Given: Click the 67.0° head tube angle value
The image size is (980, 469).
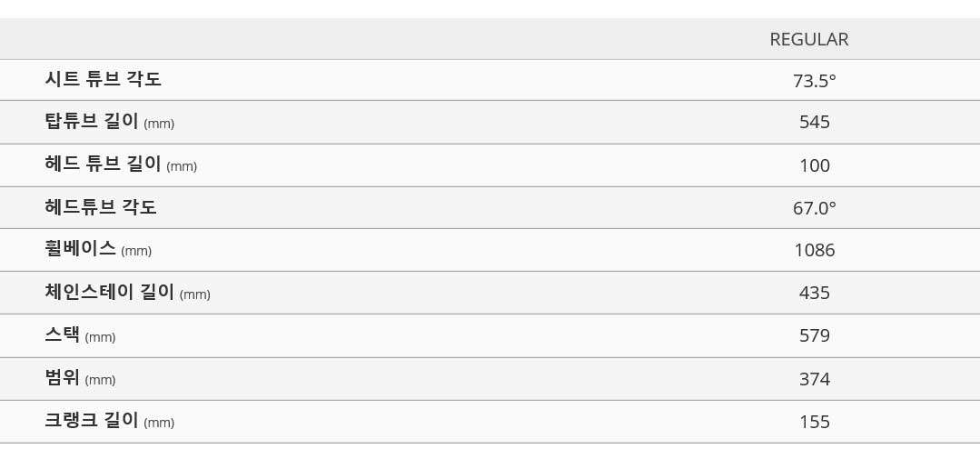Looking at the screenshot, I should click(815, 208).
